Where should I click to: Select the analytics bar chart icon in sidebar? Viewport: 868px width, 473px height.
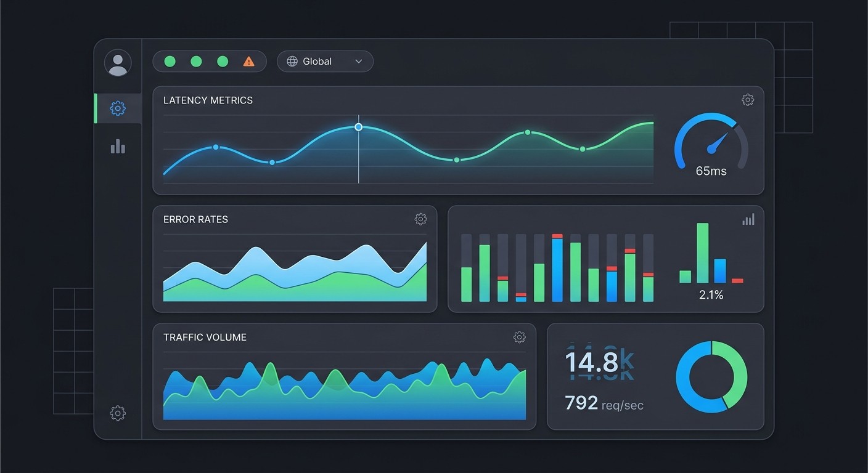tap(118, 146)
